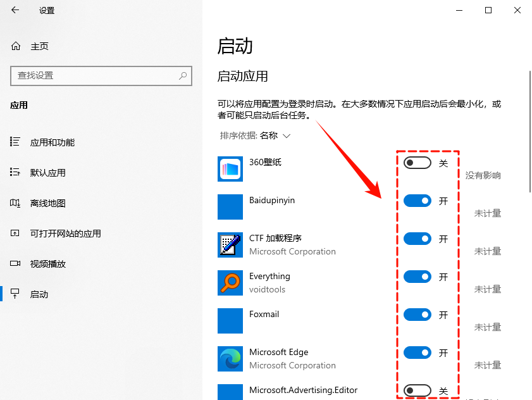
Task: Click the 离线地图 map icon
Action: (15, 203)
